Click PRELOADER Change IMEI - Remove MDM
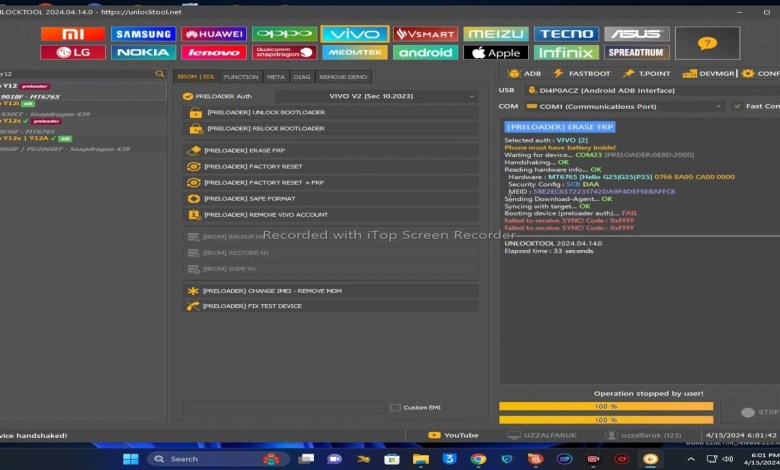This screenshot has width=780, height=470. point(330,290)
